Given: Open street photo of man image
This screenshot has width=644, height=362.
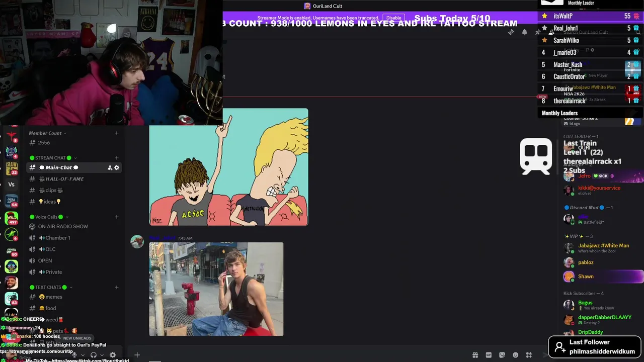Looking at the screenshot, I should pyautogui.click(x=216, y=289).
